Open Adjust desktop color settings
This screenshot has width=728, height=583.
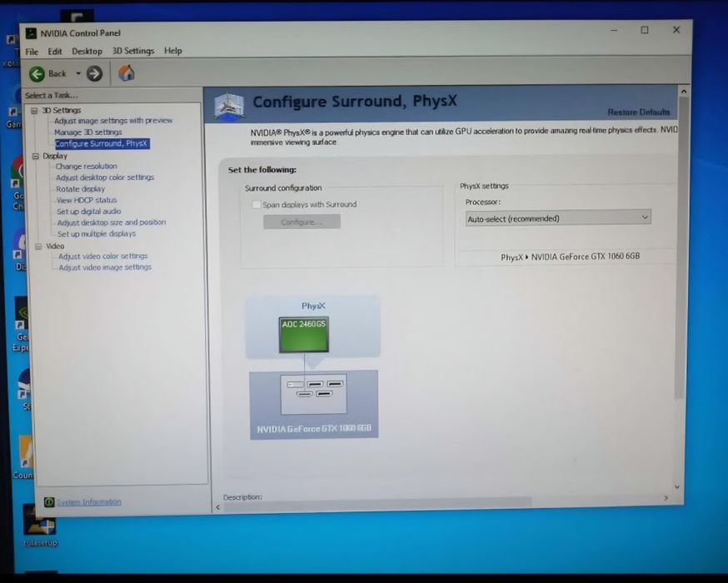point(105,177)
